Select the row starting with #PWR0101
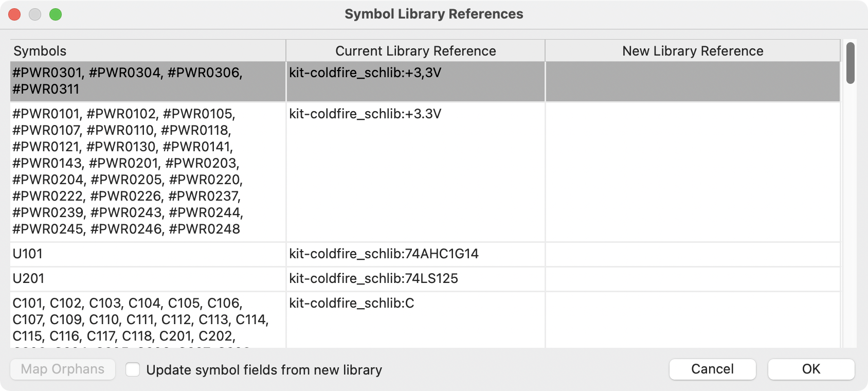 point(148,171)
